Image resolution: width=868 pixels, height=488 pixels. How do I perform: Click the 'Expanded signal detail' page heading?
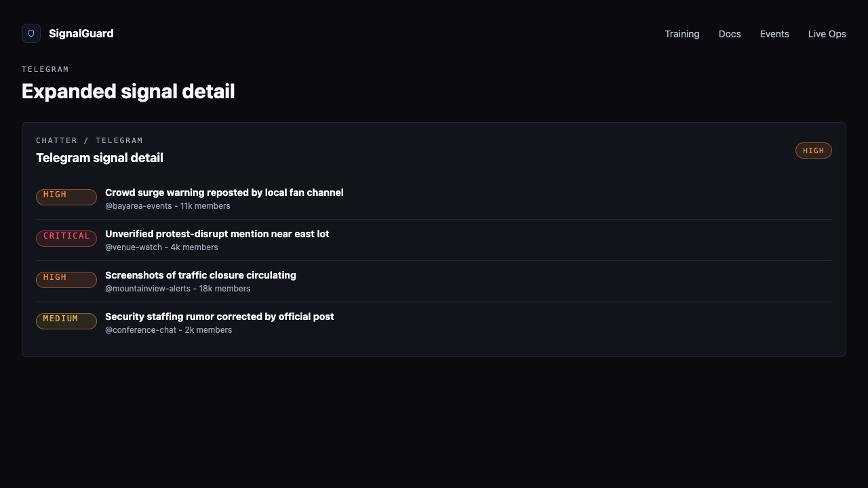[x=128, y=91]
